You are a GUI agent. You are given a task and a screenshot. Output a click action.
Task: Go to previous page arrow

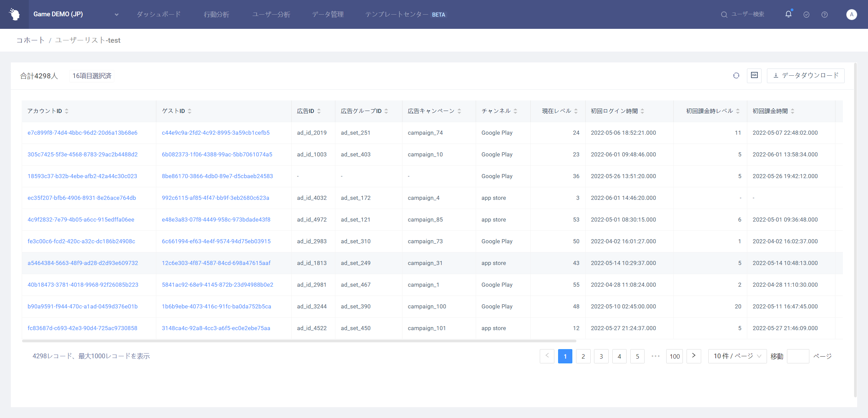[547, 356]
